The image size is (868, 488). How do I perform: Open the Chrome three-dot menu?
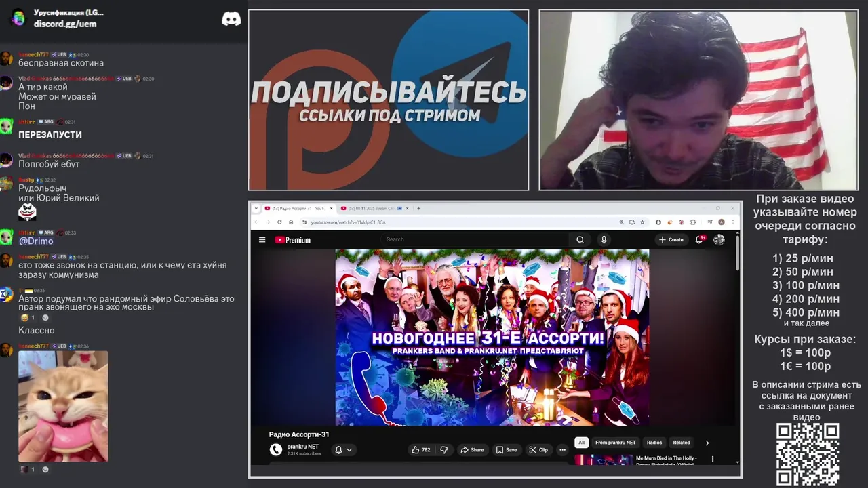(x=732, y=222)
